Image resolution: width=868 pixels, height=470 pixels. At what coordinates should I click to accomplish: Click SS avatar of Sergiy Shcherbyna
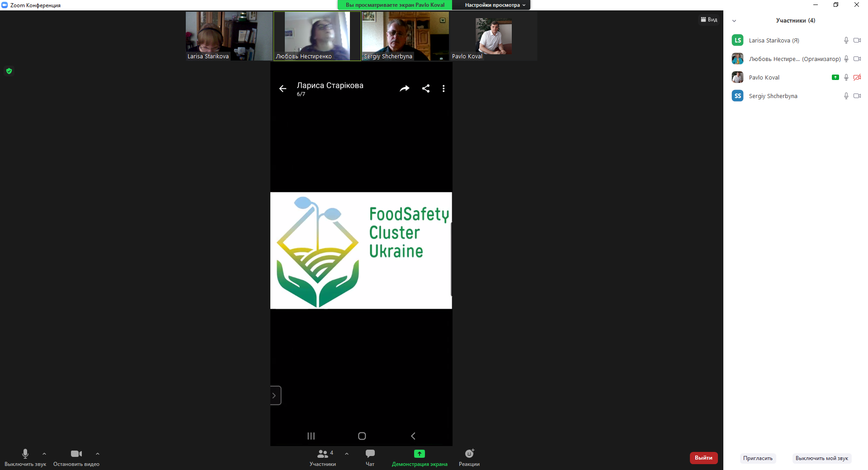[738, 96]
